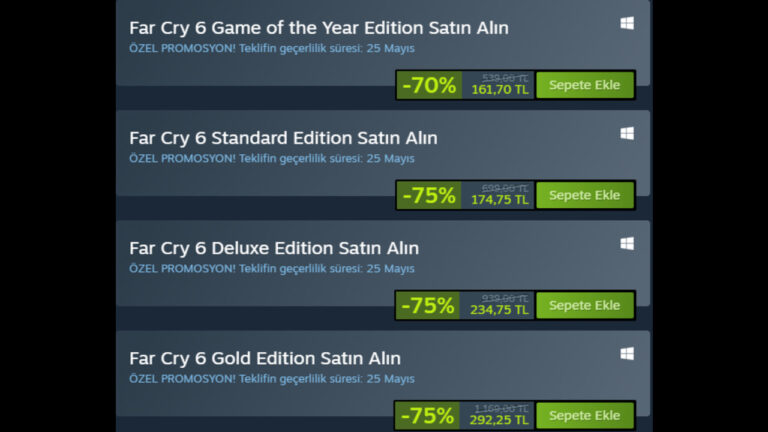Click the -75% badge on Standard Edition
Viewport: 768px width, 432px height.
pyautogui.click(x=428, y=195)
